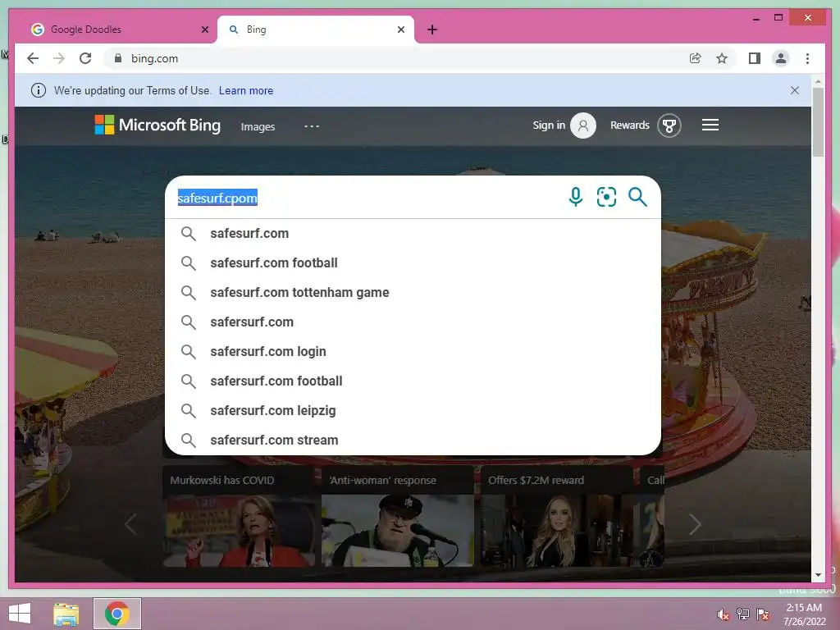Image resolution: width=840 pixels, height=630 pixels.
Task: Open Offers $7.2M reward news card
Action: click(557, 517)
